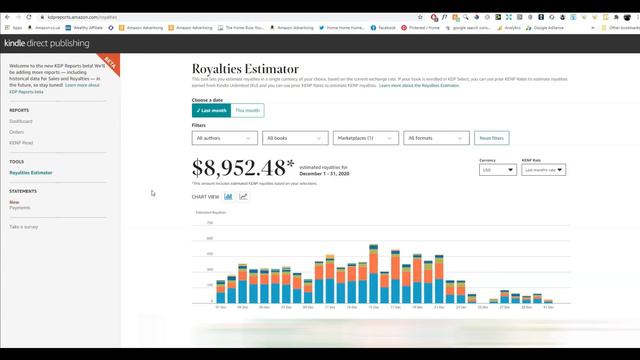
Task: Open the All authors filter dropdown
Action: [224, 138]
